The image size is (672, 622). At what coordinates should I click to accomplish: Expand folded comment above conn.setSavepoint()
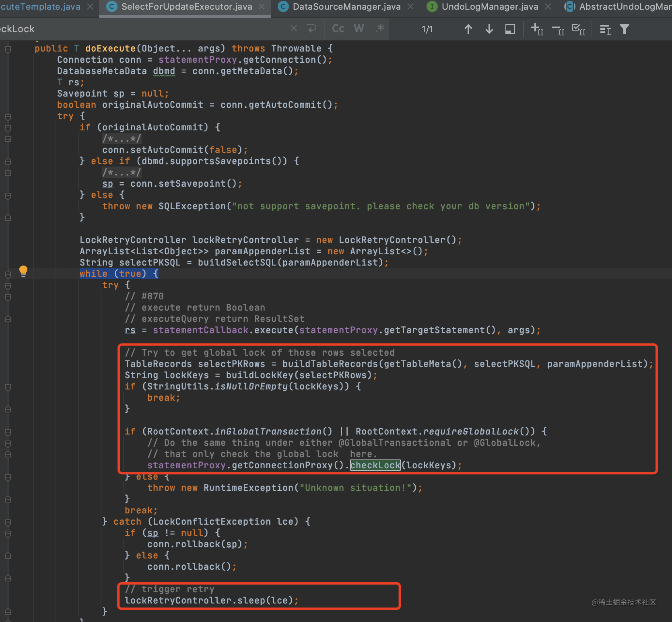pos(8,173)
